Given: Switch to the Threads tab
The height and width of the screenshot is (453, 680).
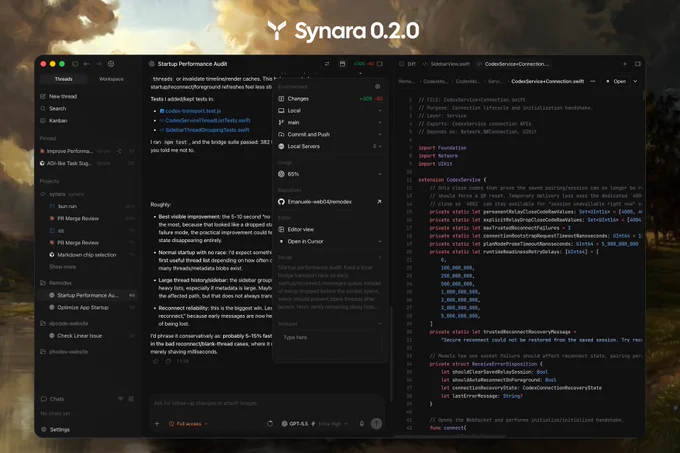Looking at the screenshot, I should 63,79.
